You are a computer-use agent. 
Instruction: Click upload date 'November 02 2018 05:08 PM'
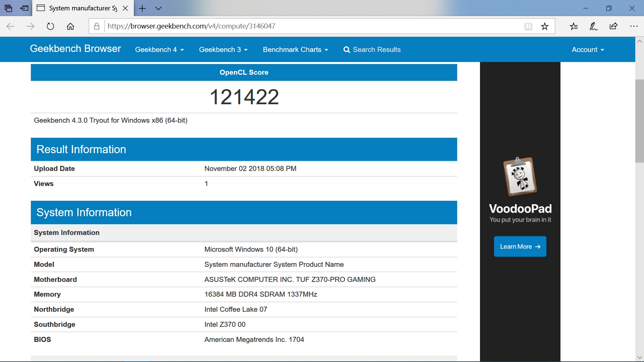pos(250,169)
